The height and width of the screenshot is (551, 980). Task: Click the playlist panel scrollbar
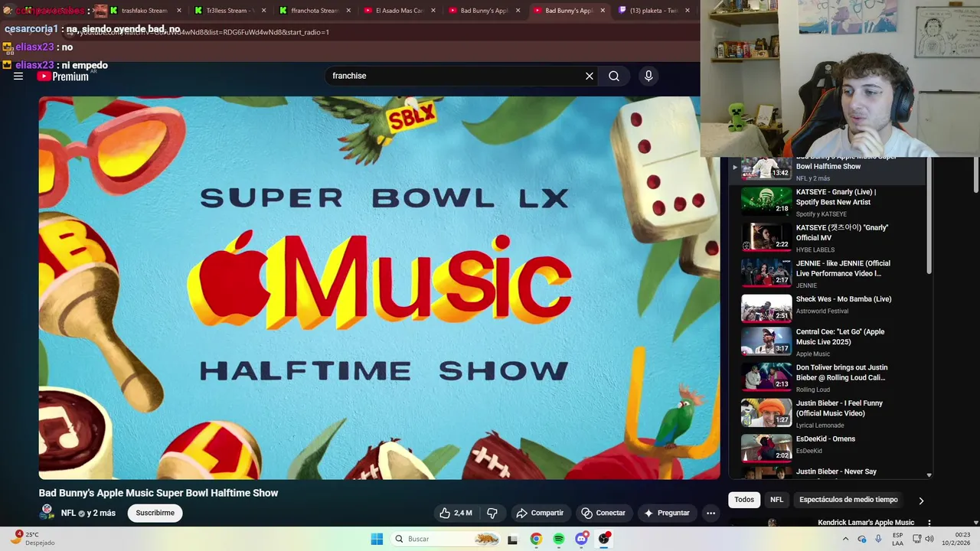point(929,215)
